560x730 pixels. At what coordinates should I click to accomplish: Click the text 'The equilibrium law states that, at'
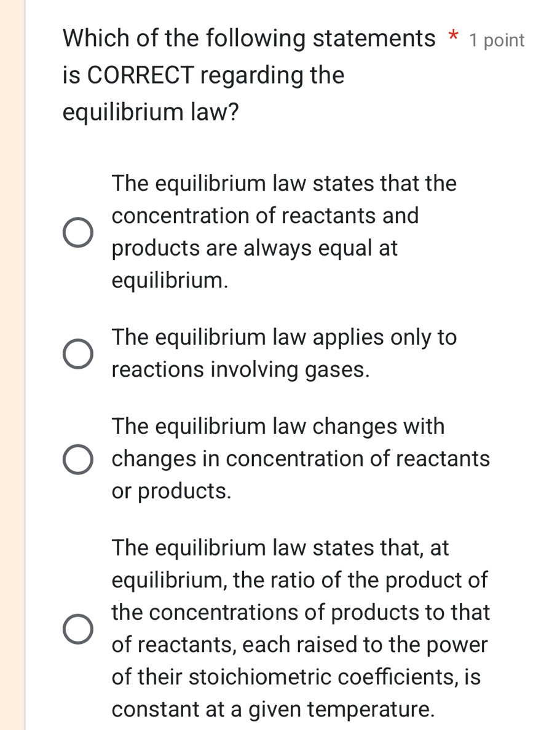click(281, 548)
